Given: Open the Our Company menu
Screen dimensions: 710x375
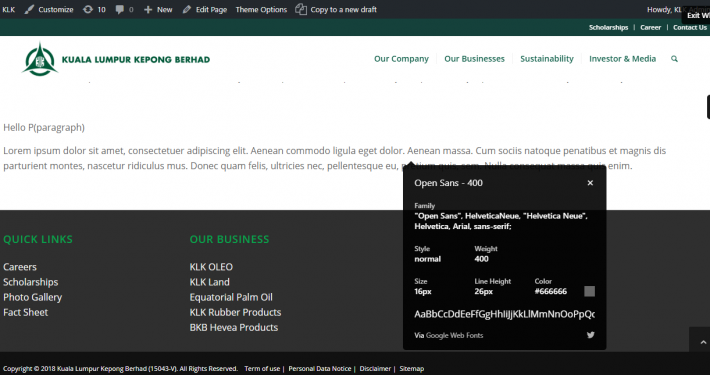Looking at the screenshot, I should (x=401, y=59).
